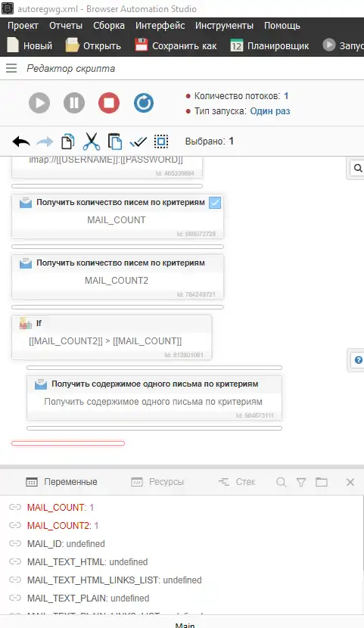The height and width of the screenshot is (628, 364).
Task: Select all actions with dotted square icon
Action: (161, 141)
